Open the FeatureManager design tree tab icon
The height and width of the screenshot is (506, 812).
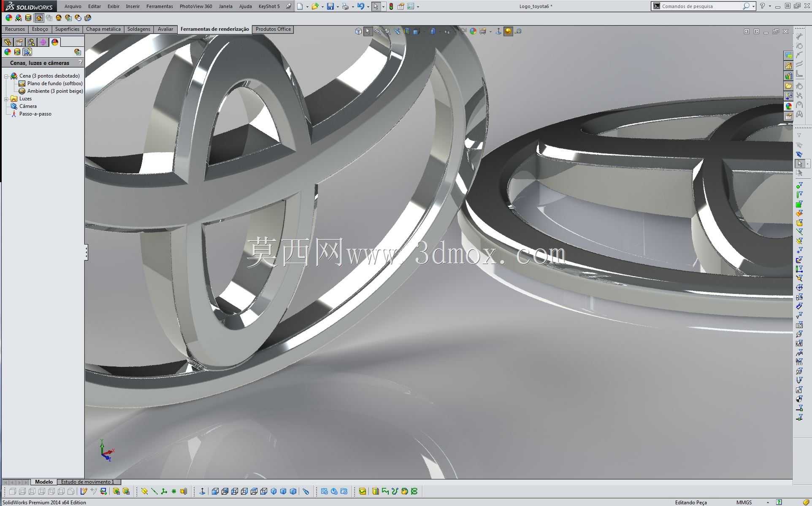(x=8, y=42)
